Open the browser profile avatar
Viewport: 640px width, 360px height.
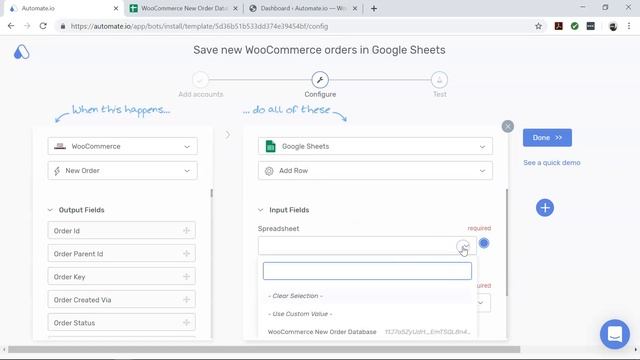(613, 26)
